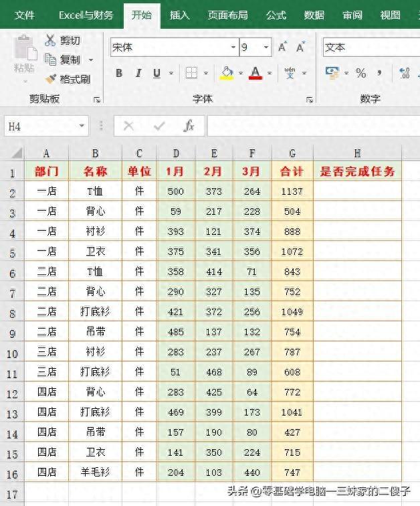Apply yellow fill color bucket
Viewport: 420px width, 506px height.
(227, 73)
